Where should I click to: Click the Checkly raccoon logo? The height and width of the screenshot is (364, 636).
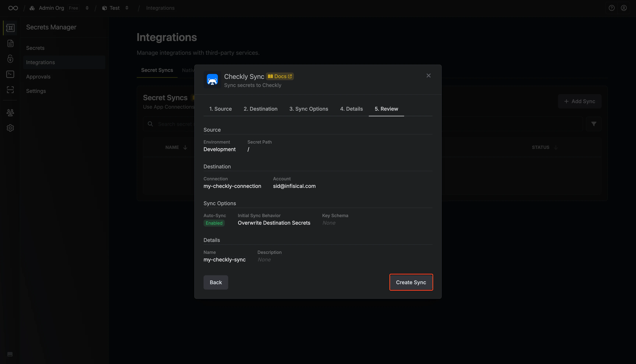click(212, 79)
